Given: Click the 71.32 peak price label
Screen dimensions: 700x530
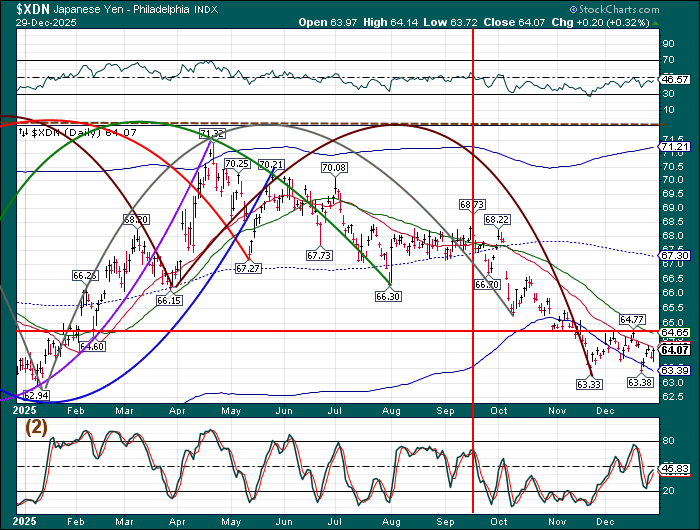Looking at the screenshot, I should pyautogui.click(x=212, y=133).
